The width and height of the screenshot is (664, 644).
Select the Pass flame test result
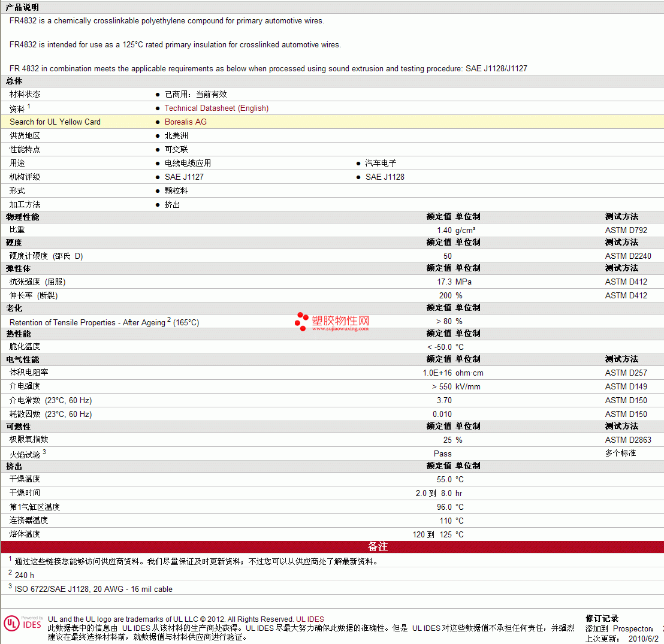pyautogui.click(x=442, y=454)
